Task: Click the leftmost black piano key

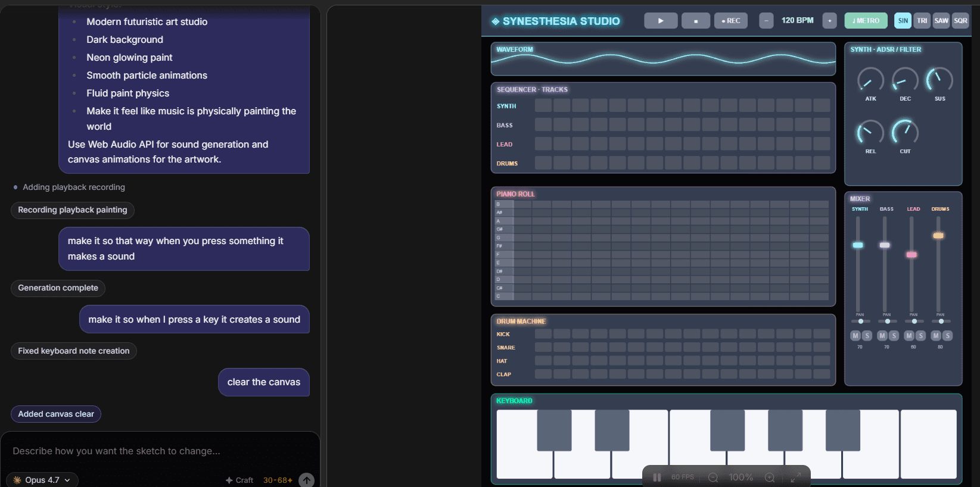Action: click(554, 430)
